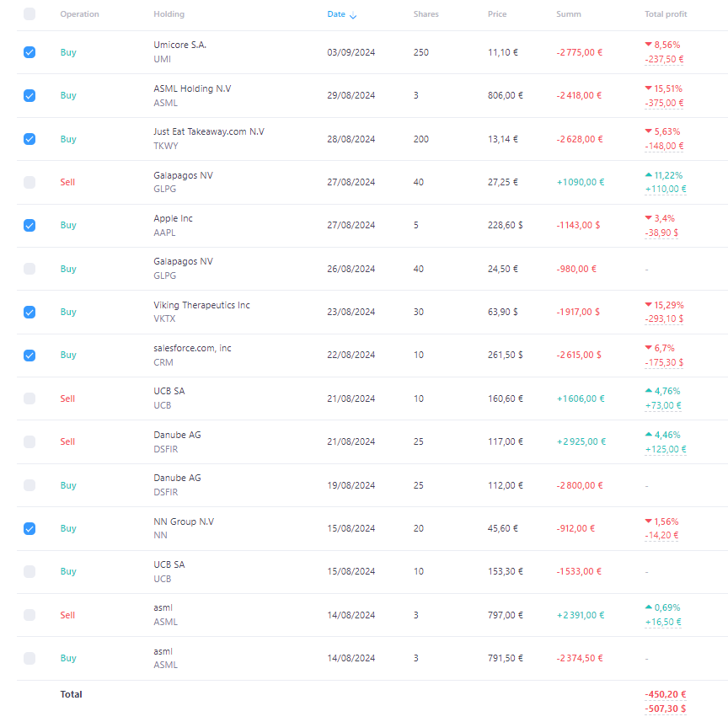The height and width of the screenshot is (722, 728).
Task: Click the sum -2 374,50 €
Action: coord(580,658)
